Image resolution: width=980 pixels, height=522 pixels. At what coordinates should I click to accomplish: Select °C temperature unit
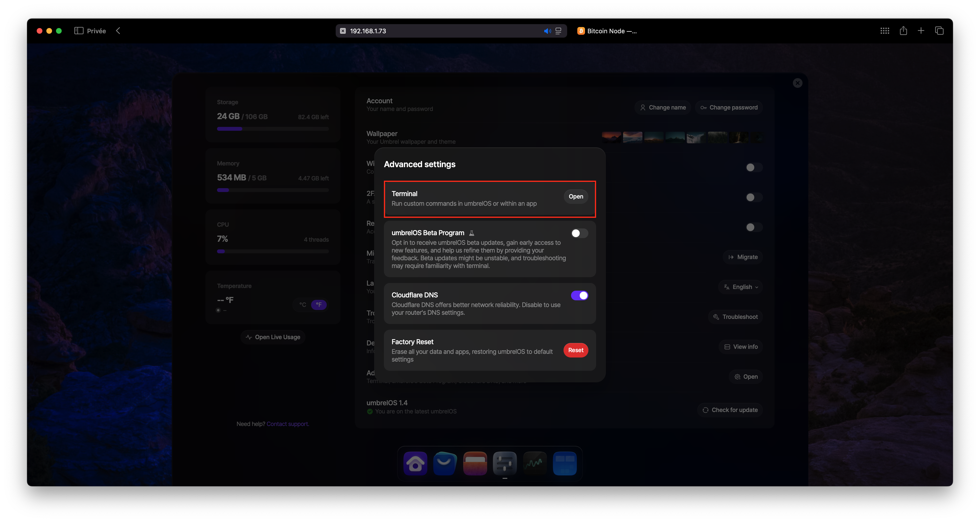point(302,305)
